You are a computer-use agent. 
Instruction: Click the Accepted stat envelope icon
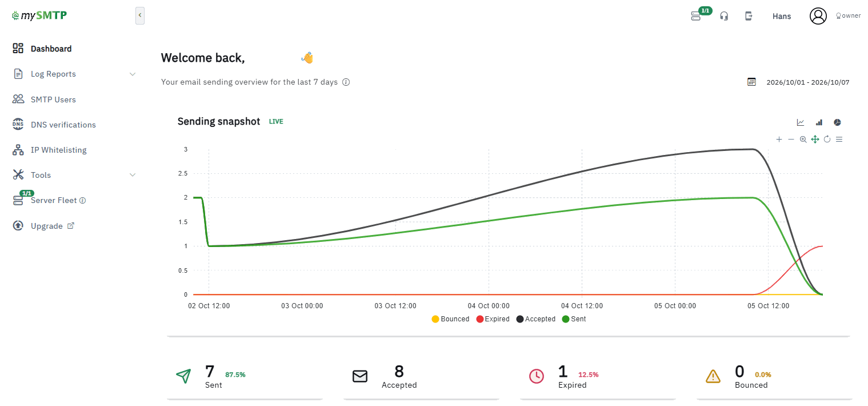point(360,376)
